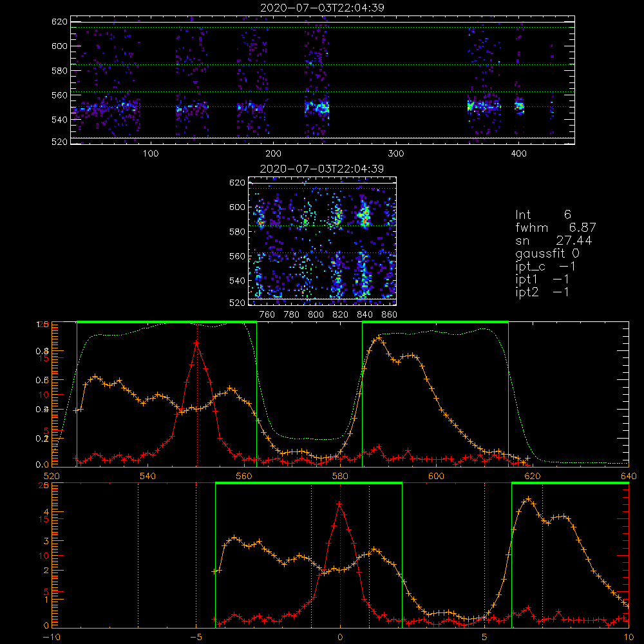Click the '300' tick label under top plot

tap(396, 154)
